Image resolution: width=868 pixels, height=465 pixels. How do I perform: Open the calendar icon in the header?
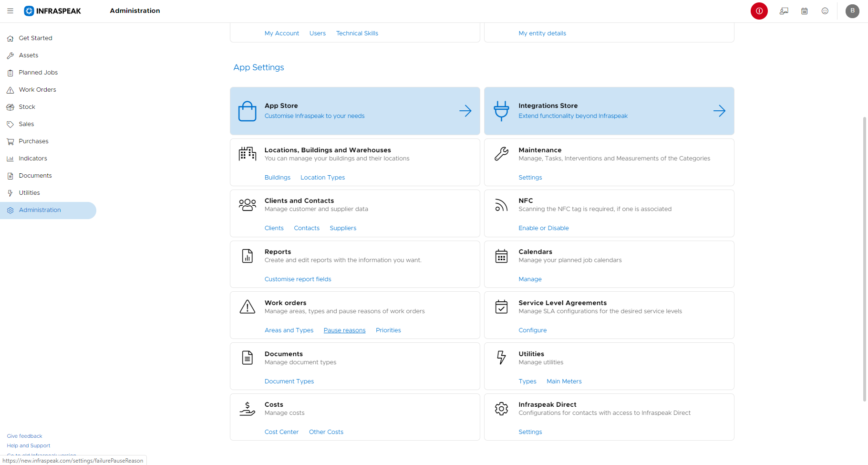(x=805, y=11)
